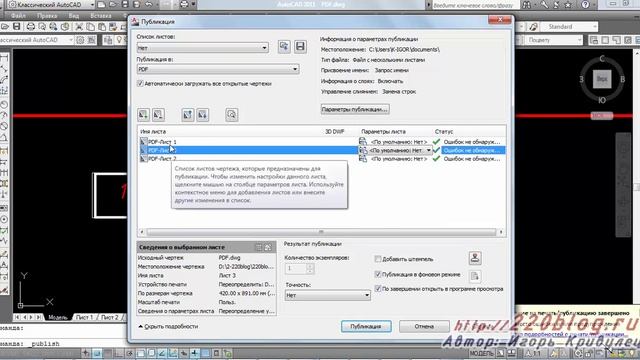Toggle auto-load all open drawings checkbox
Screen dimensions: 640x360
140,84
